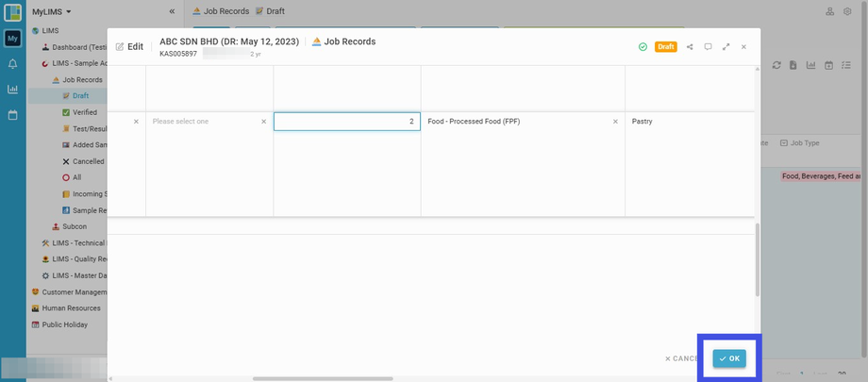
Task: Open the charts icon in left sidebar
Action: click(12, 89)
